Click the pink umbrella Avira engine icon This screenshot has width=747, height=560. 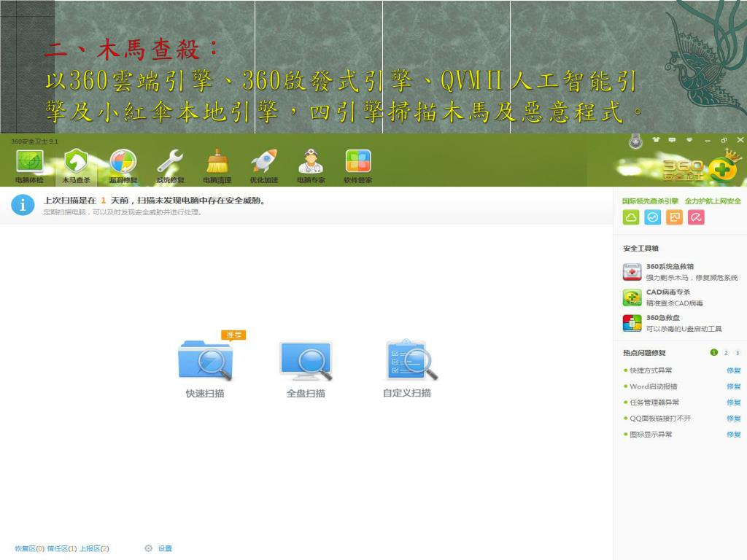696,217
